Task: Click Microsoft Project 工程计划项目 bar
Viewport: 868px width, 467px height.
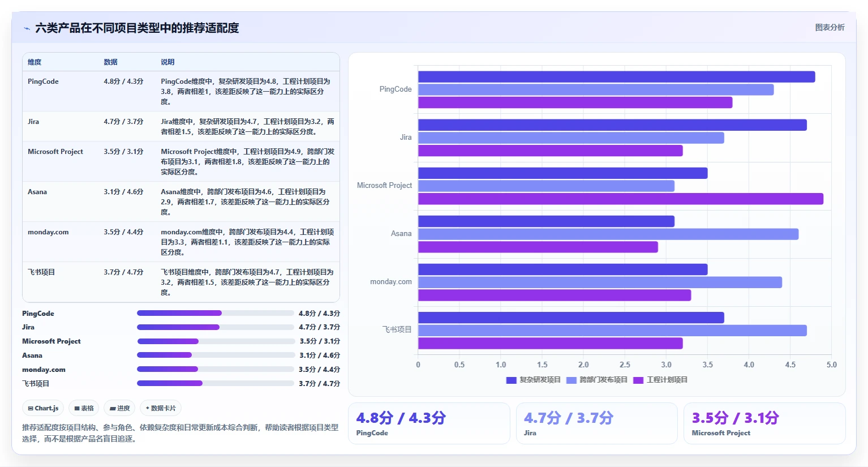Action: pyautogui.click(x=621, y=199)
